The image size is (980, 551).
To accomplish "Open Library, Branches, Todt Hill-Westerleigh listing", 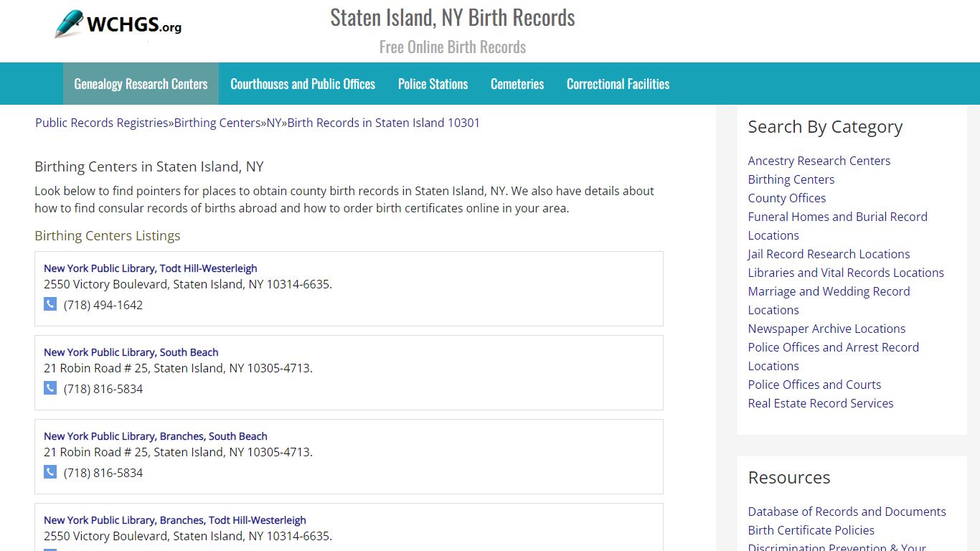I will 174,520.
